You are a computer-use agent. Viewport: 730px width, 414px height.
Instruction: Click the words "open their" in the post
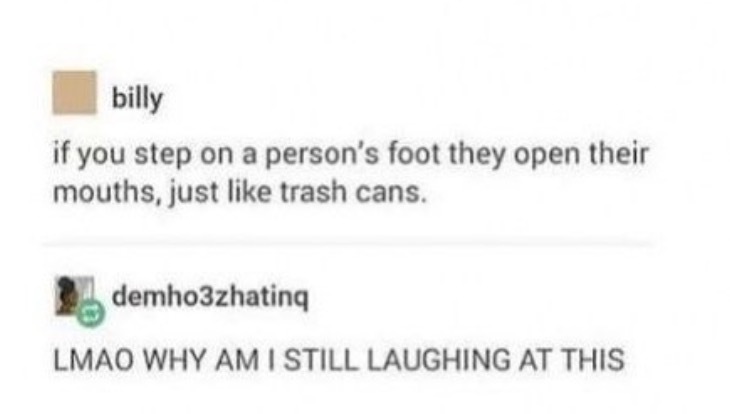coord(581,154)
